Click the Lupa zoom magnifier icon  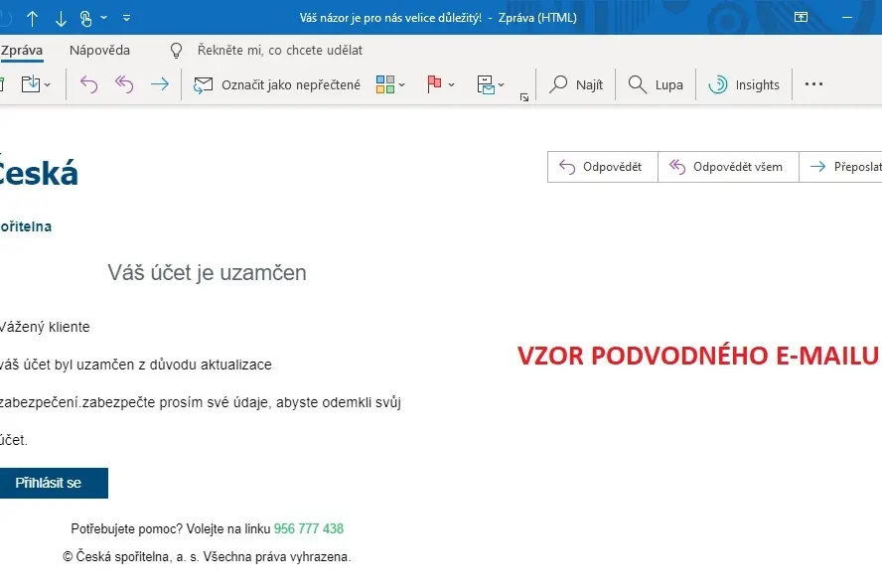tap(638, 84)
